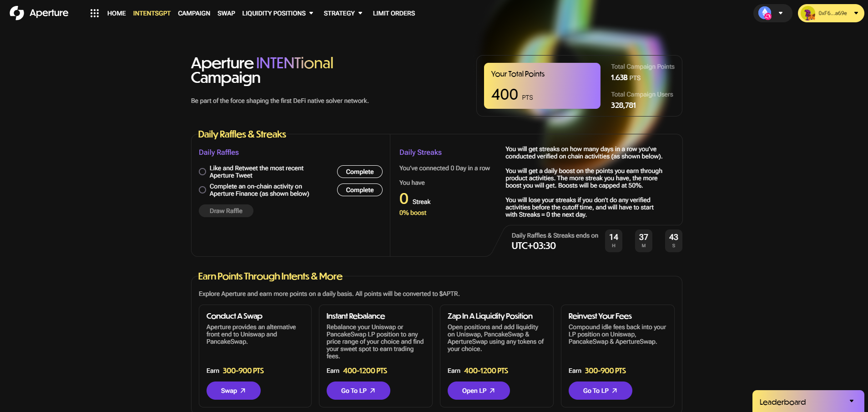The height and width of the screenshot is (412, 868).
Task: Click Earn 300-900 PTS under Conduct A Swap
Action: (x=235, y=371)
